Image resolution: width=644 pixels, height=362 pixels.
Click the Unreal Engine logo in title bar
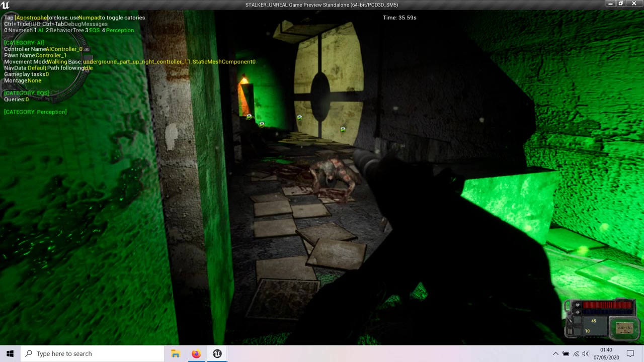5,5
